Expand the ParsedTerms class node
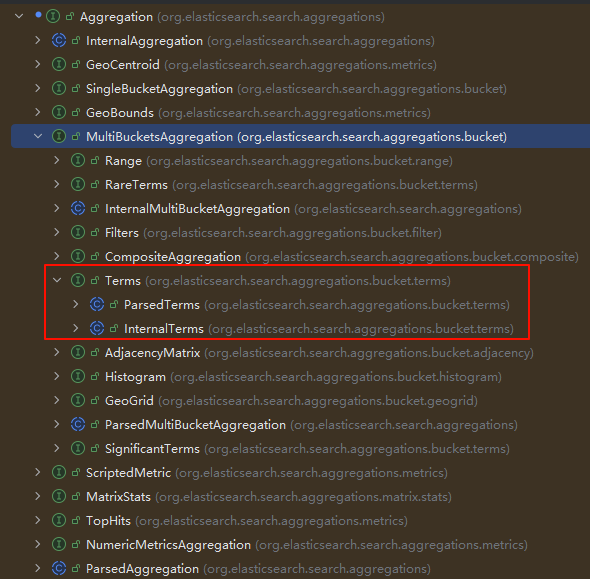This screenshot has width=590, height=579. tap(76, 304)
